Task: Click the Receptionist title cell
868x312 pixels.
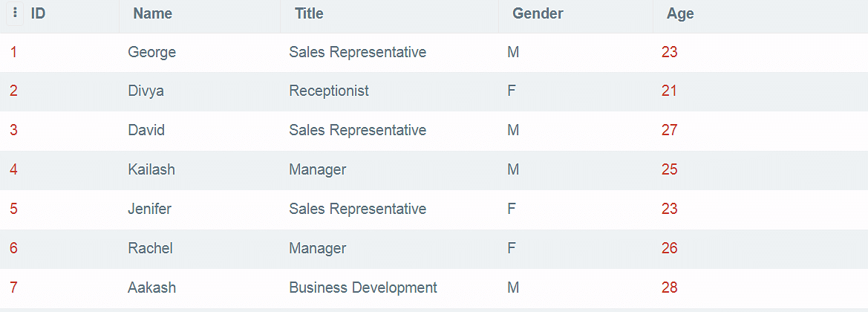Action: (x=329, y=91)
